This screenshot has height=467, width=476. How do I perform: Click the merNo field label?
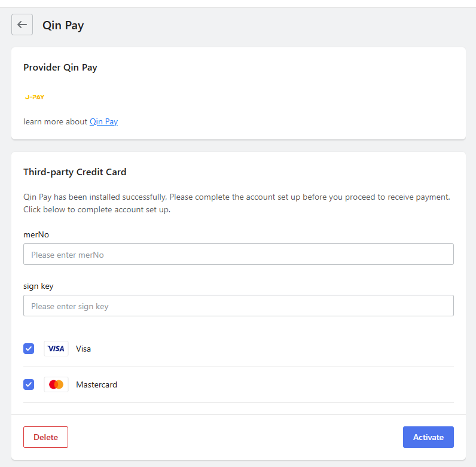36,235
